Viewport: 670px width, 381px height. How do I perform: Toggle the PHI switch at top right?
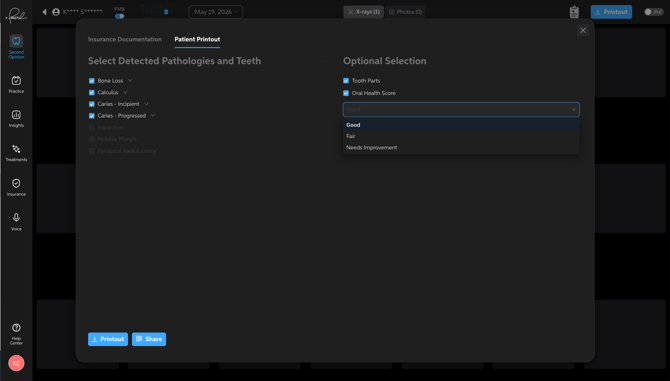click(654, 12)
